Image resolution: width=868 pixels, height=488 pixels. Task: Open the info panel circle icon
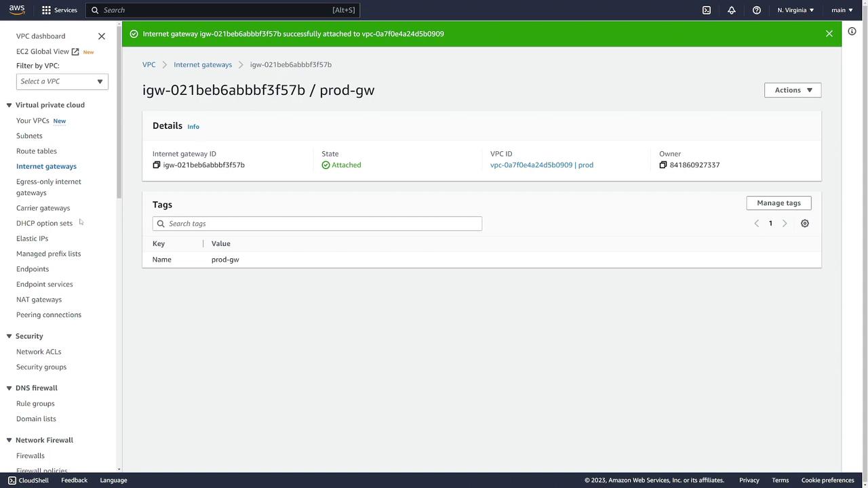pyautogui.click(x=852, y=31)
